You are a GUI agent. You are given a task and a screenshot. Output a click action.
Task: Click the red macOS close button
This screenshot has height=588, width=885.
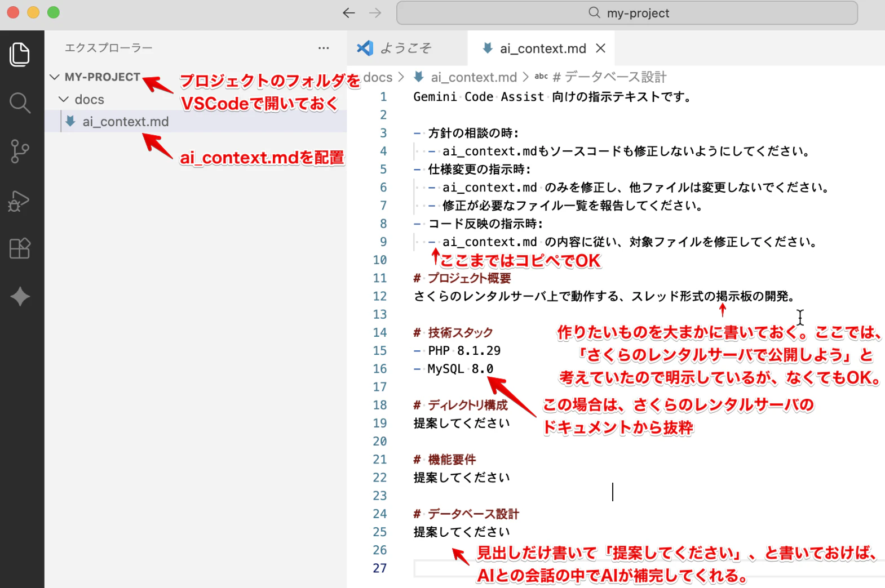(13, 12)
